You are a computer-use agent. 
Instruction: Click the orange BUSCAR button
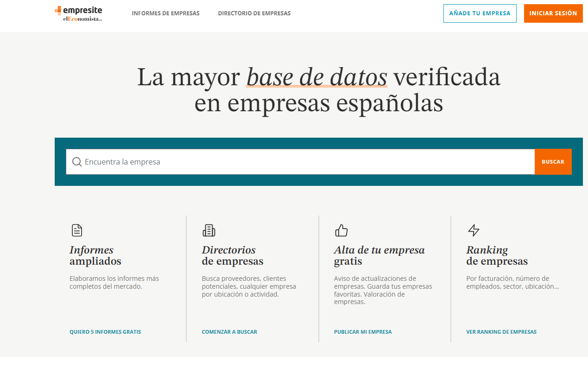[553, 162]
